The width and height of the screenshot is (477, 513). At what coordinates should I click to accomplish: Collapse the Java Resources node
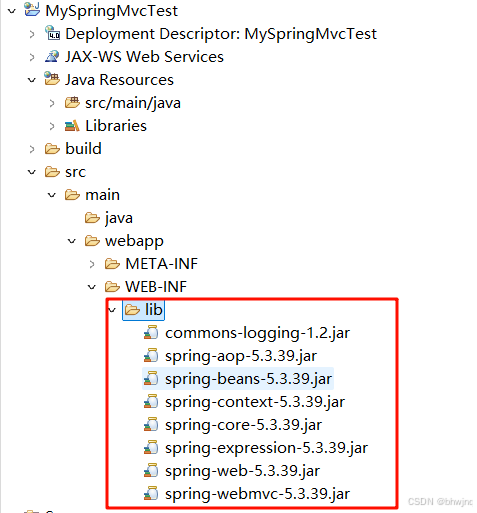[32, 80]
